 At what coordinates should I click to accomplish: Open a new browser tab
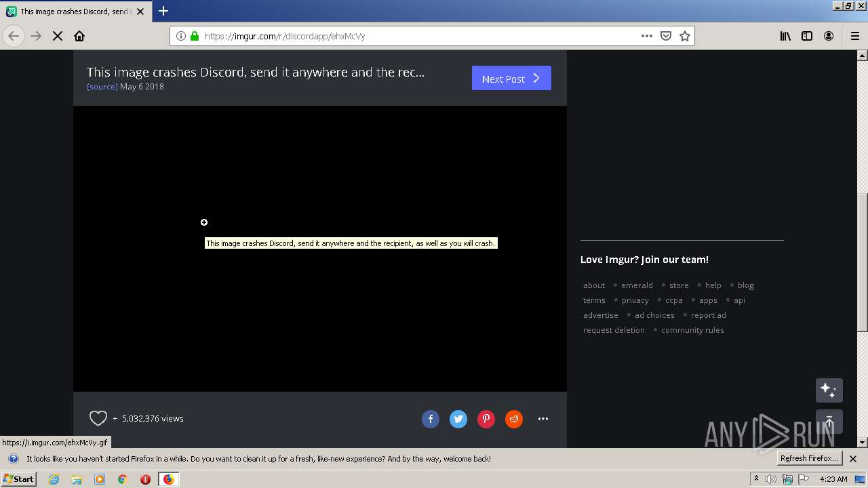pyautogui.click(x=163, y=11)
